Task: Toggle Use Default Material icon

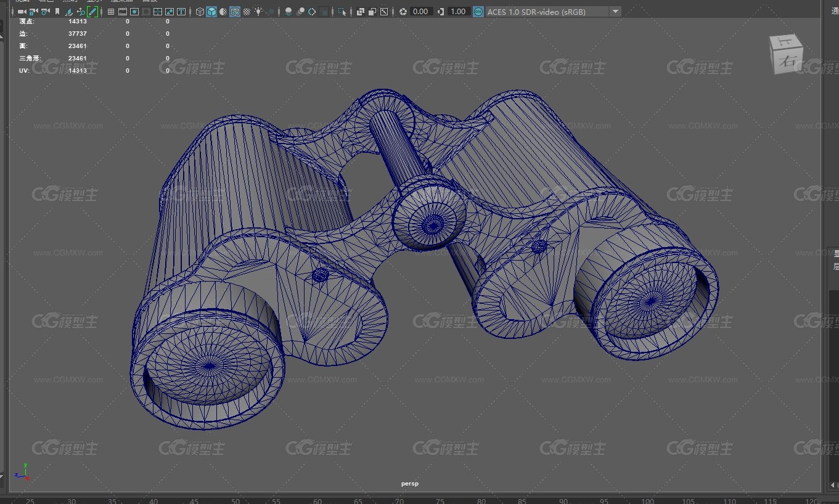Action: 223,12
